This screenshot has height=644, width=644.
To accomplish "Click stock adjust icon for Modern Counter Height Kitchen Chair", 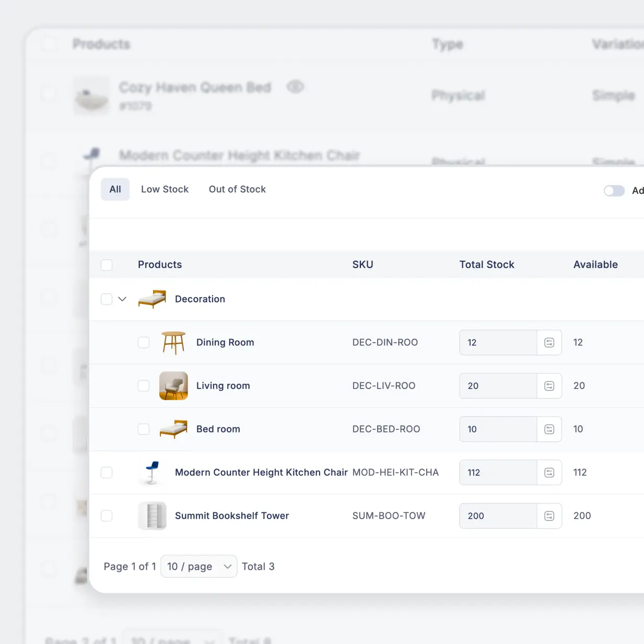I will tap(549, 473).
